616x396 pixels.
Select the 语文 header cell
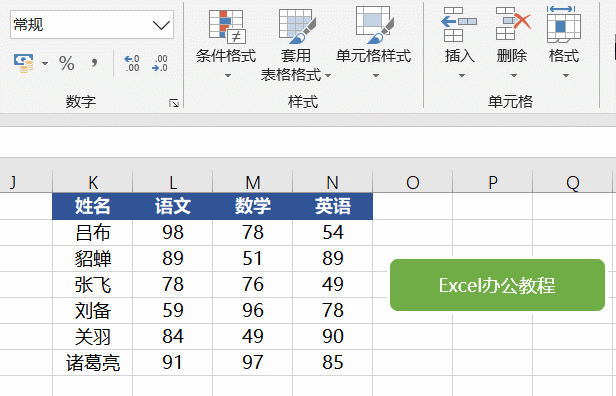tap(173, 206)
